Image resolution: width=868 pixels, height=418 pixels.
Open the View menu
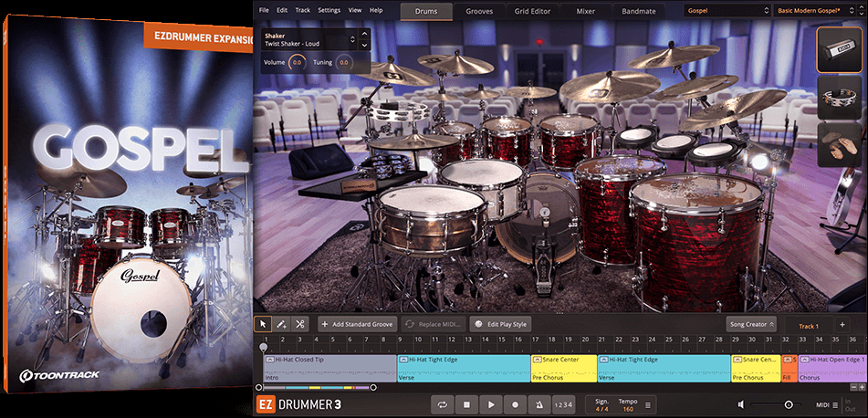click(x=355, y=11)
